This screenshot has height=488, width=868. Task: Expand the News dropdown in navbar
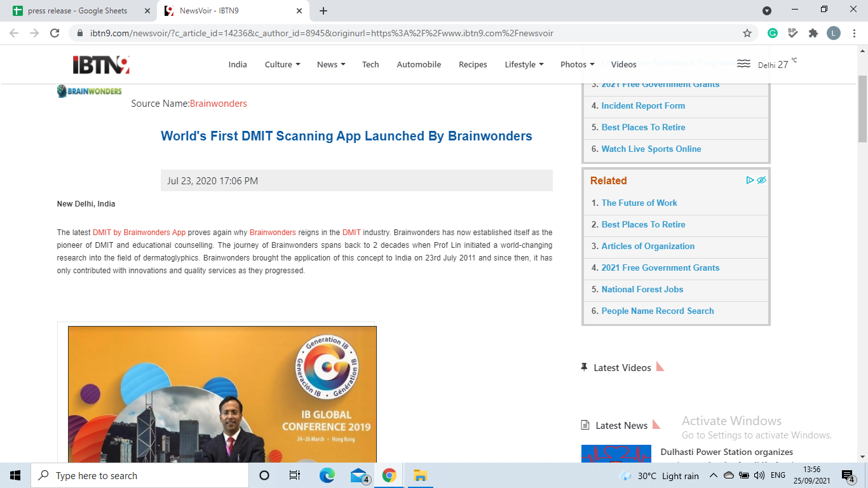click(x=331, y=64)
